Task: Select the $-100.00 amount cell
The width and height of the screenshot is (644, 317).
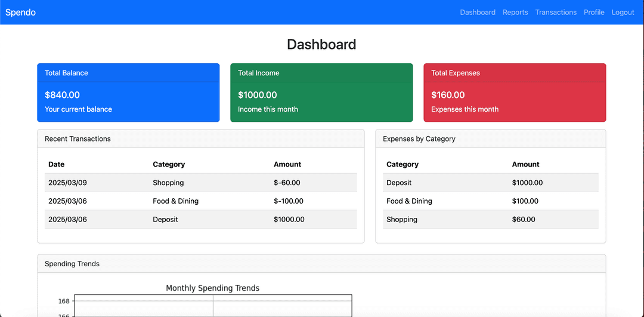Action: pos(289,201)
